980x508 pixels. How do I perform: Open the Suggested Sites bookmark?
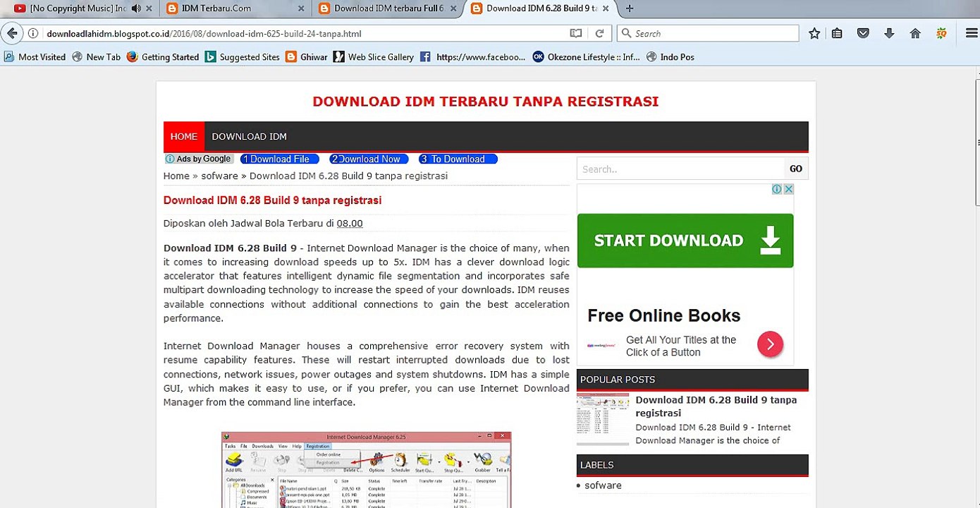pos(242,57)
